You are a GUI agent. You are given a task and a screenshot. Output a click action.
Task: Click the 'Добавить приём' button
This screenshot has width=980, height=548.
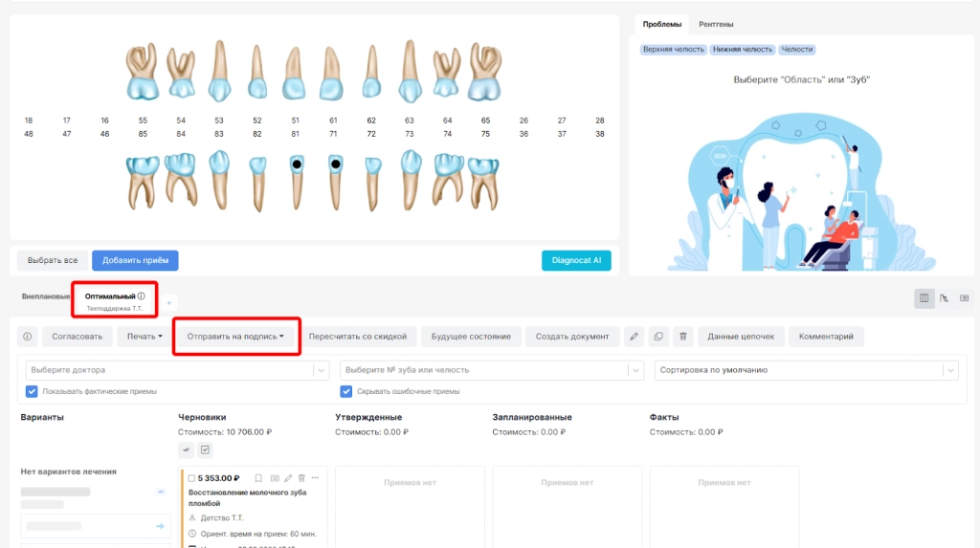point(135,260)
